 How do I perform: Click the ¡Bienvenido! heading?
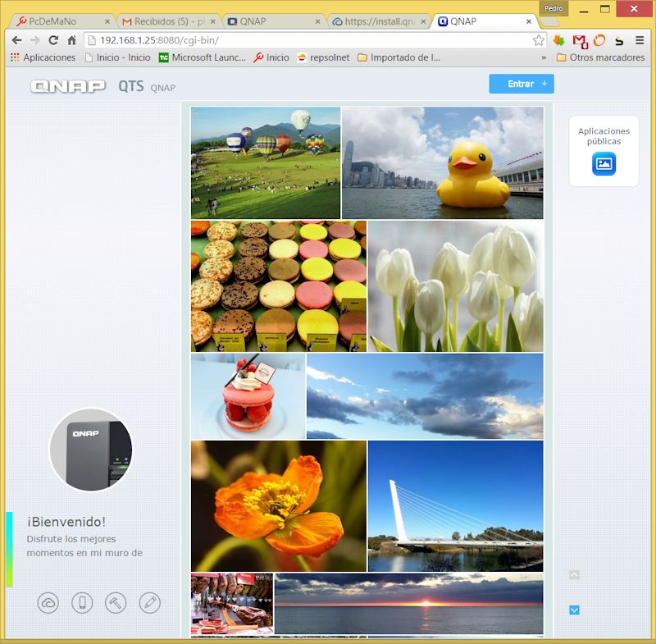(66, 522)
